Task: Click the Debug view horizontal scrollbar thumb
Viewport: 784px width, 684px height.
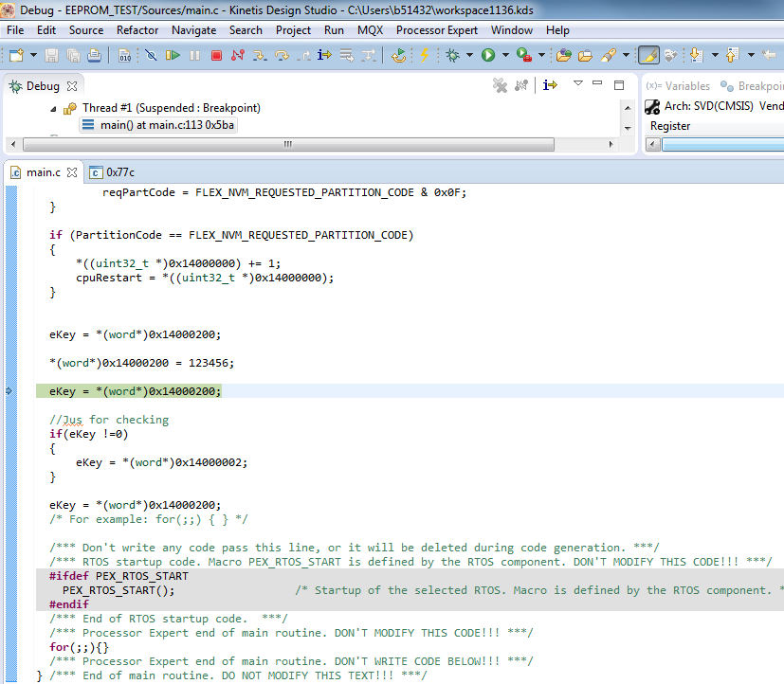Action: (288, 144)
